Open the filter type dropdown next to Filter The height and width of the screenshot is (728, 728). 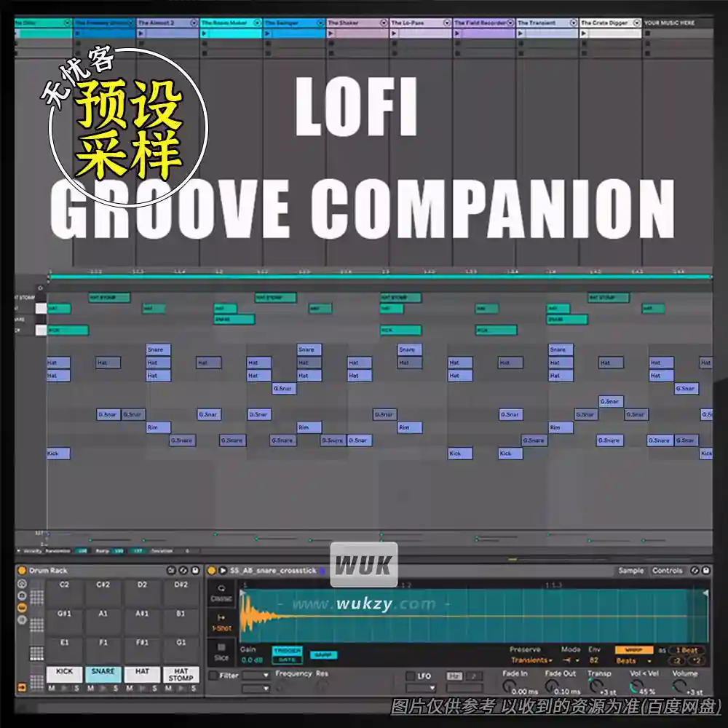click(x=256, y=676)
